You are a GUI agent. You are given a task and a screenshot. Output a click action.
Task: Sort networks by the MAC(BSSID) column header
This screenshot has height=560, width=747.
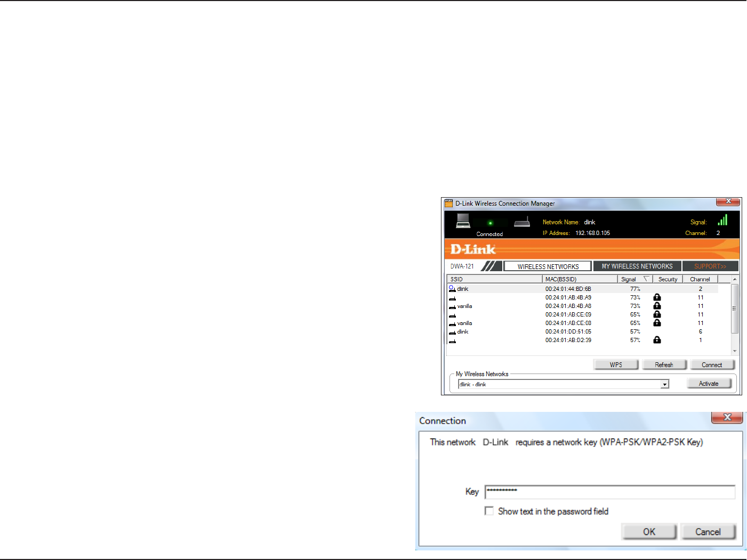point(580,279)
